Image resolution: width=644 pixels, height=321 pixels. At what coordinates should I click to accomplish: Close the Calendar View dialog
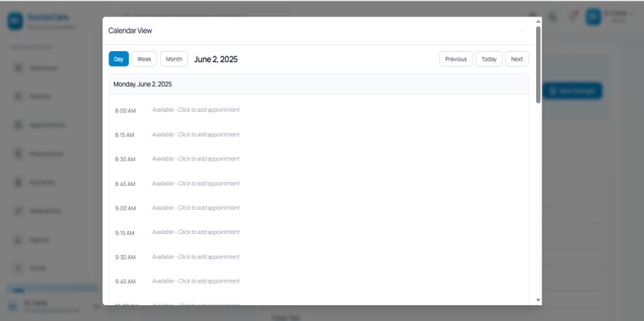523,31
